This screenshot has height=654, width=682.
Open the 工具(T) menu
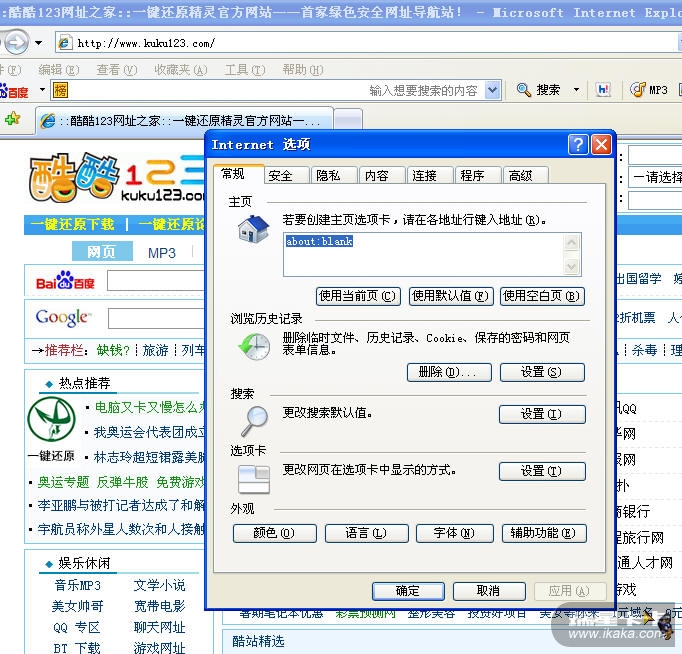(x=245, y=70)
